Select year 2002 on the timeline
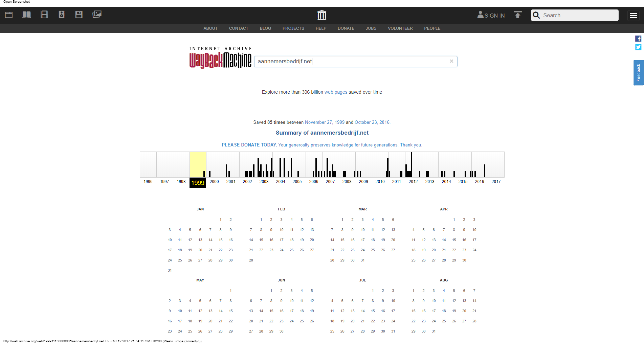The height and width of the screenshot is (343, 644). 247,182
